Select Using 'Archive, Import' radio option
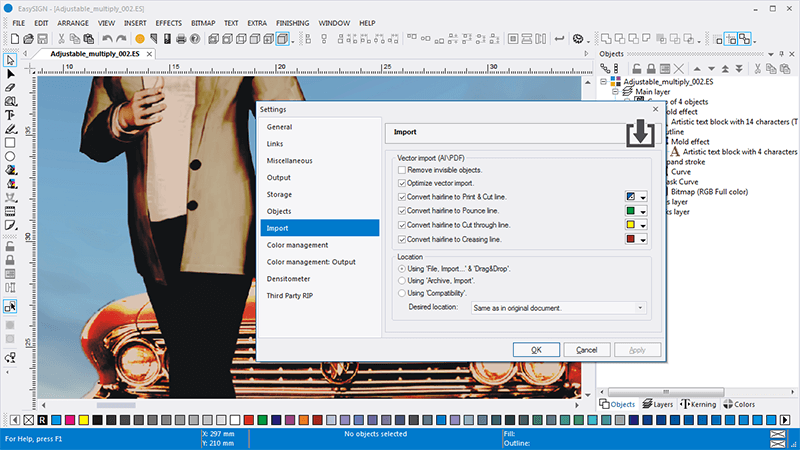This screenshot has height=450, width=800. (x=402, y=281)
